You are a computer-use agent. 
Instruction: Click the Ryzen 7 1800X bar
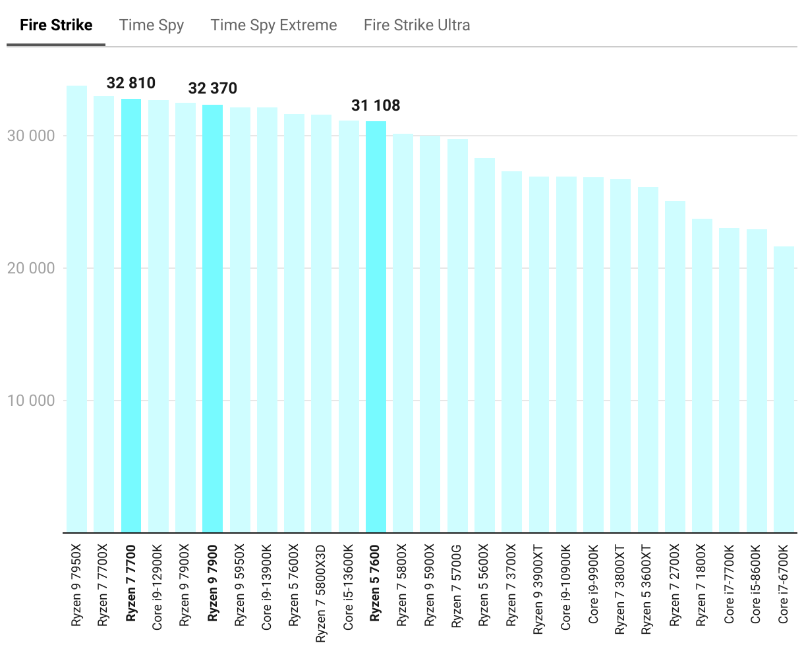[x=702, y=376]
